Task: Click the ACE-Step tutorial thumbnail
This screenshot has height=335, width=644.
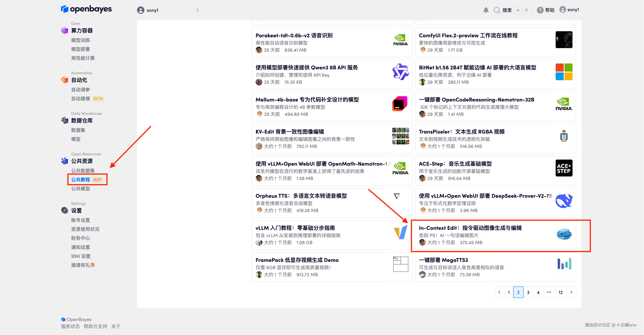Action: coord(564,168)
